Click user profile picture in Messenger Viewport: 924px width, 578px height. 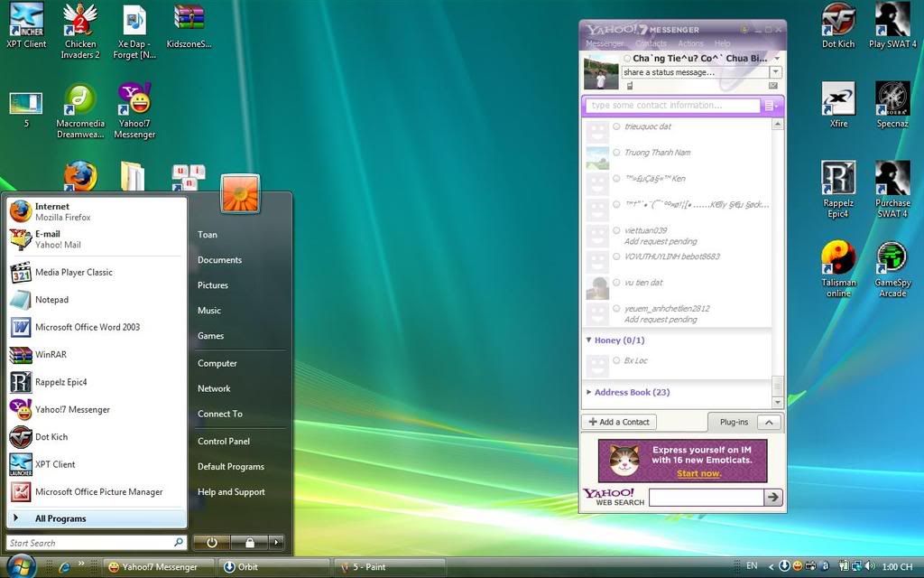(x=601, y=72)
